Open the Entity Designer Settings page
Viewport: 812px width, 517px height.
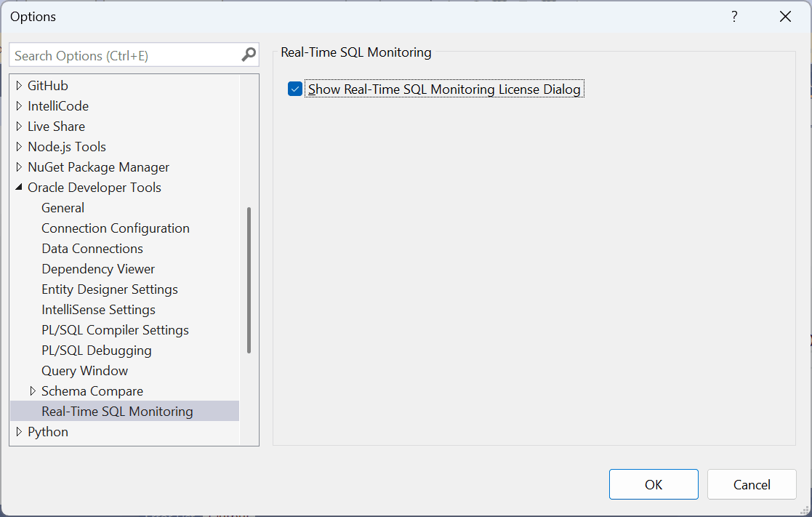coord(109,289)
